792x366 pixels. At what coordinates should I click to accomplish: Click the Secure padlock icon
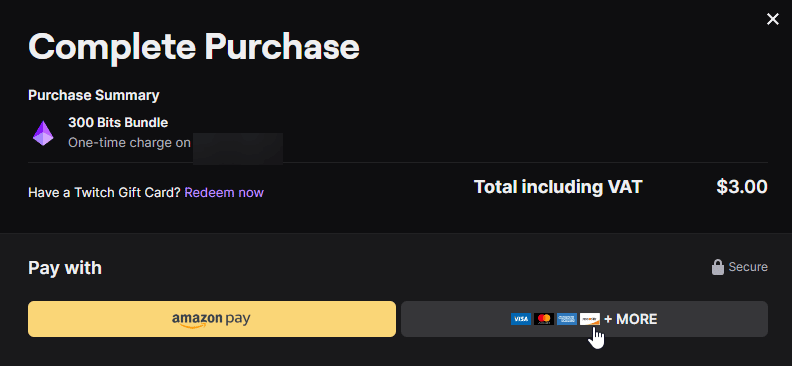pyautogui.click(x=718, y=267)
